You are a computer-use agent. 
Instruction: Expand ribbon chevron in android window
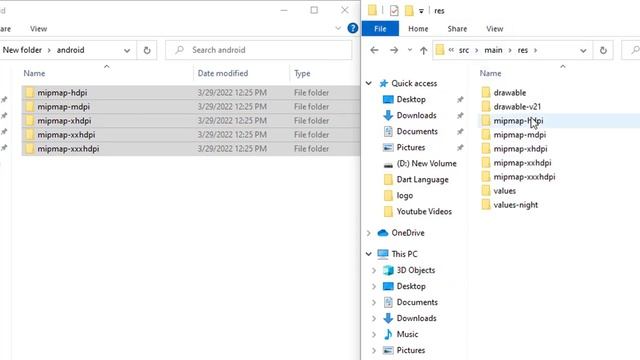[x=338, y=29]
